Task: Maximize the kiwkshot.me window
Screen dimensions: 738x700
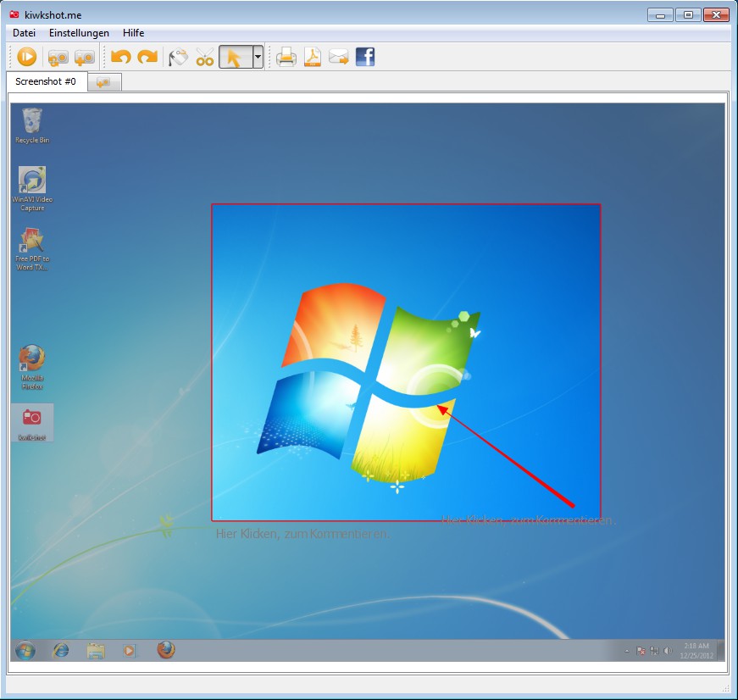Action: click(688, 15)
